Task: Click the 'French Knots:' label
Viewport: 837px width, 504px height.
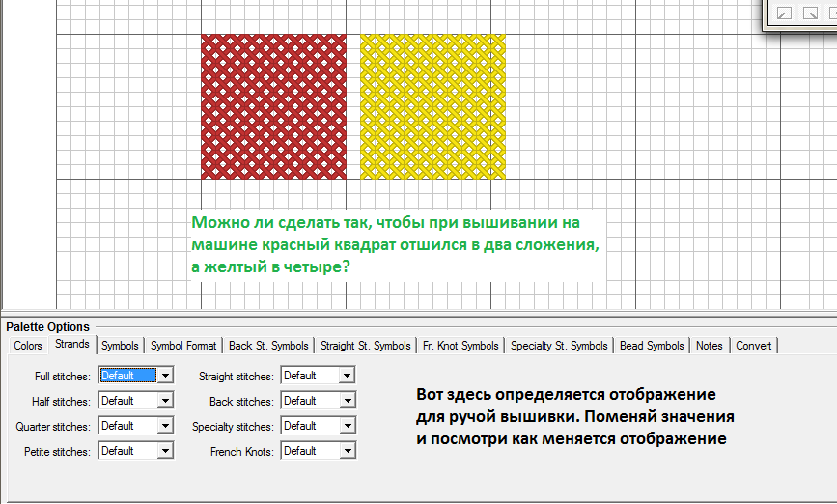Action: [x=241, y=452]
